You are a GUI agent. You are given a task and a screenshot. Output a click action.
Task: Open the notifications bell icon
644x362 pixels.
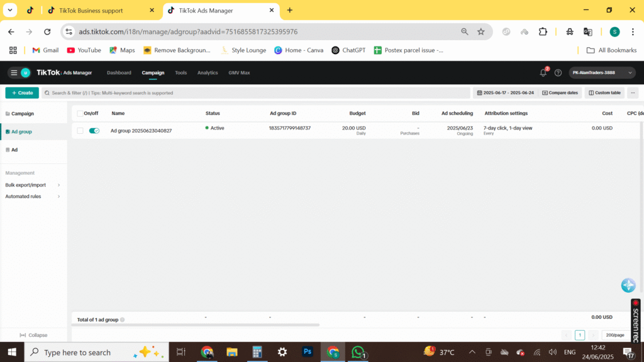[543, 73]
